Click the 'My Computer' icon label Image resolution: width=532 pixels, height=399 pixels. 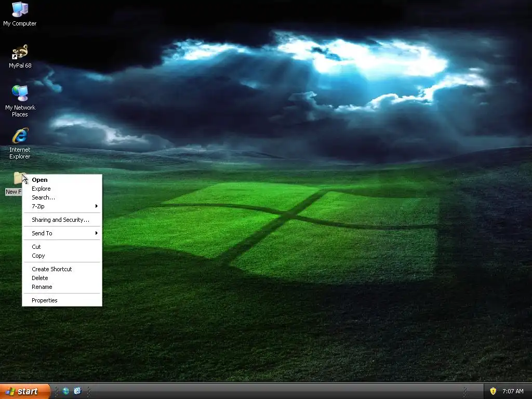(20, 23)
